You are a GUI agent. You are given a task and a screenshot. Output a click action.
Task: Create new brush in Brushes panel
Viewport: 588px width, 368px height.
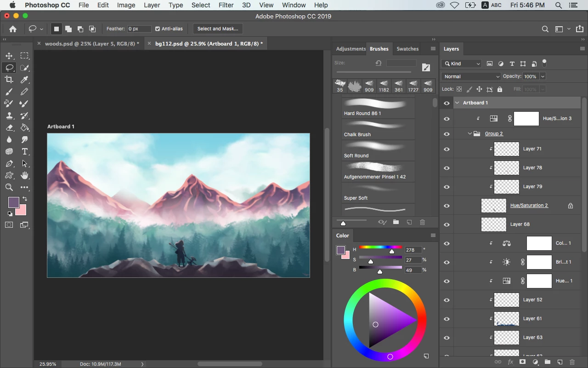coord(409,222)
